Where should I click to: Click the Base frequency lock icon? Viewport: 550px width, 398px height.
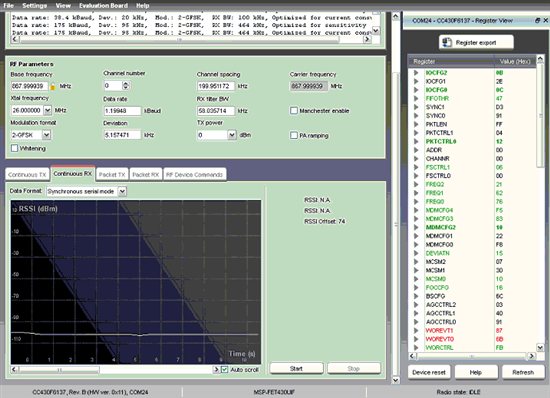(53, 86)
